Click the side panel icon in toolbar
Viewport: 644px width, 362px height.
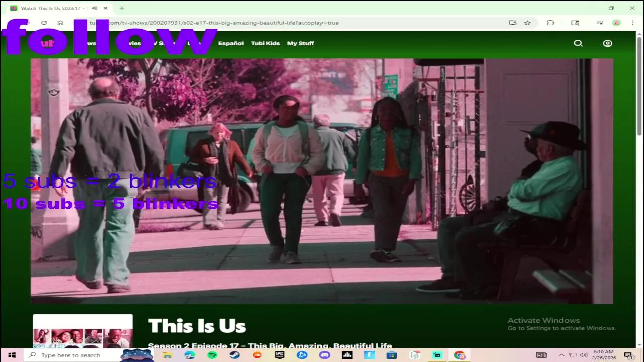pos(575,23)
